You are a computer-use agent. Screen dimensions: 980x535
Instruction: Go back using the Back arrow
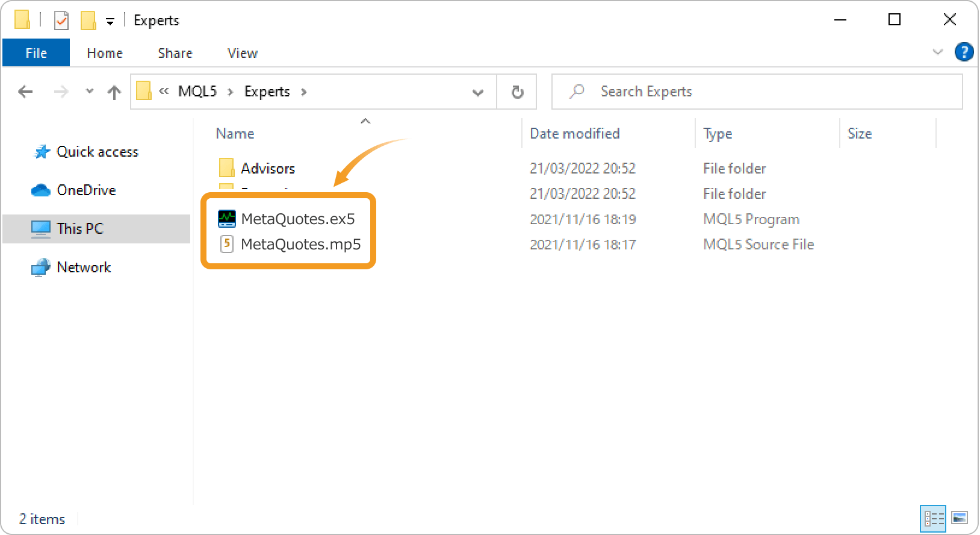[25, 92]
